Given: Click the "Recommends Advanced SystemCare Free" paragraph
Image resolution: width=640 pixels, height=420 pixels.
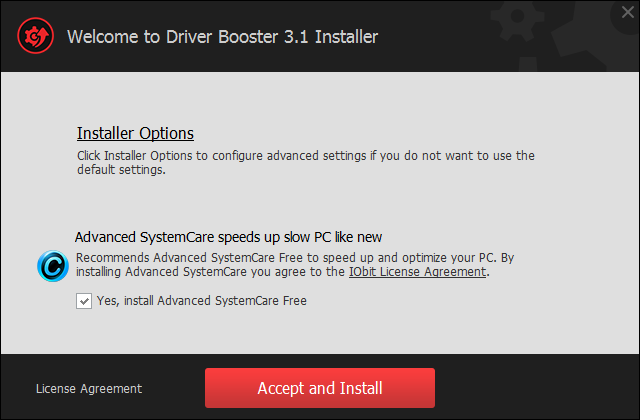Looking at the screenshot, I should coord(295,264).
